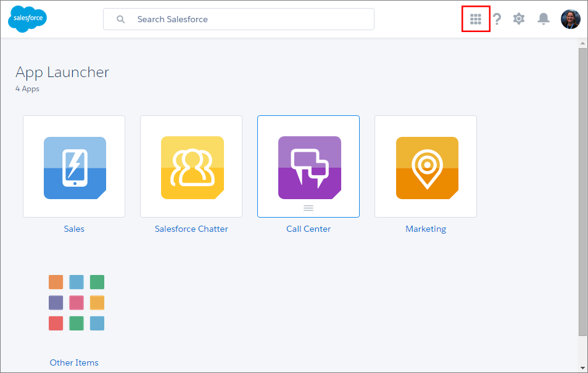Launch the Marketing app tile
The width and height of the screenshot is (588, 373).
tap(426, 166)
